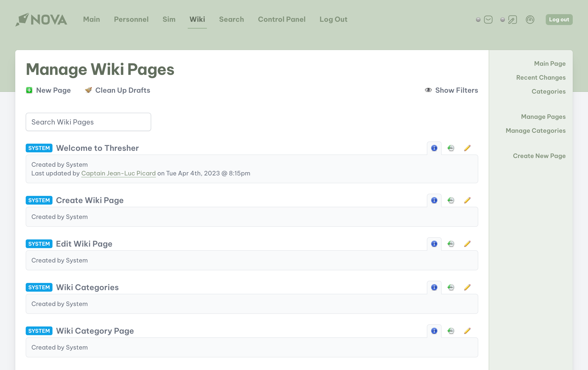Click the info icon for Create Wiki Page

point(434,200)
